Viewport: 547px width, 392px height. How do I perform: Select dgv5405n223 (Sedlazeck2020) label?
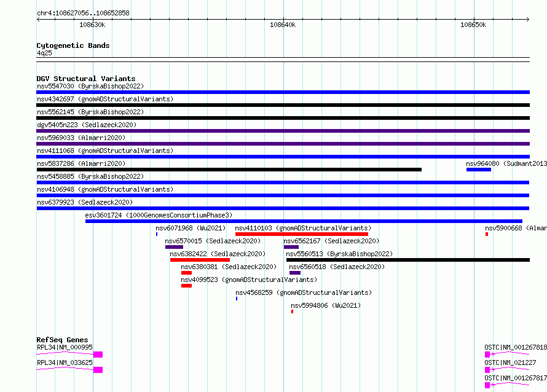tap(87, 125)
